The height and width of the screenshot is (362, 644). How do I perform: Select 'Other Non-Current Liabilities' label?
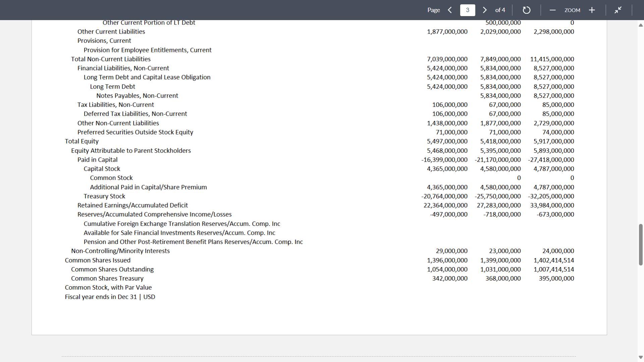118,123
